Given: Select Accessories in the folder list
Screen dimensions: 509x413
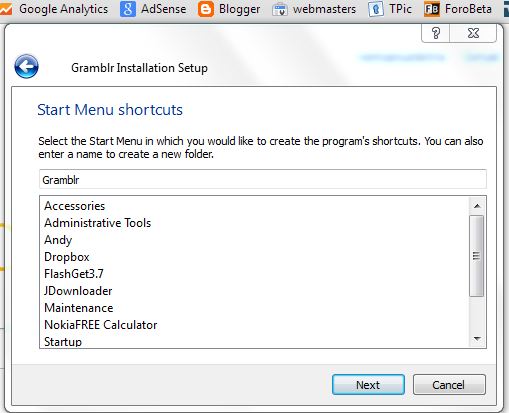Looking at the screenshot, I should pyautogui.click(x=75, y=206).
